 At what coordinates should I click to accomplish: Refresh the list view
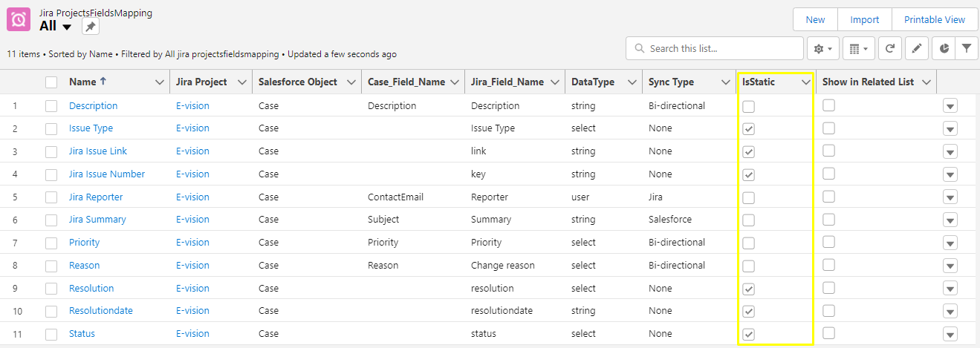(890, 48)
